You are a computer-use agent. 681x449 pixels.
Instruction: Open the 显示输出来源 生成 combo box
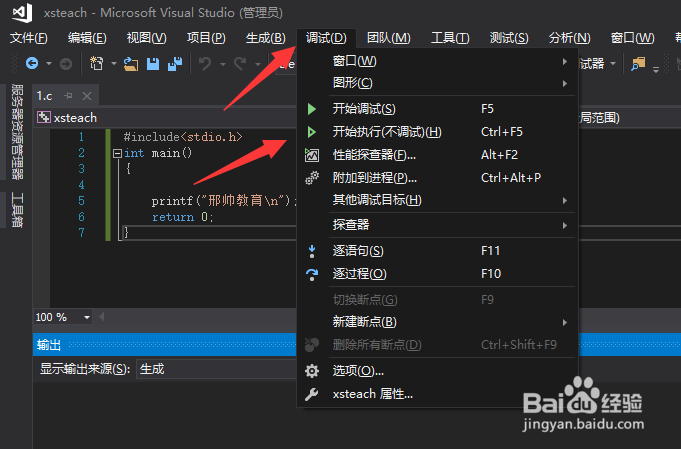click(216, 369)
